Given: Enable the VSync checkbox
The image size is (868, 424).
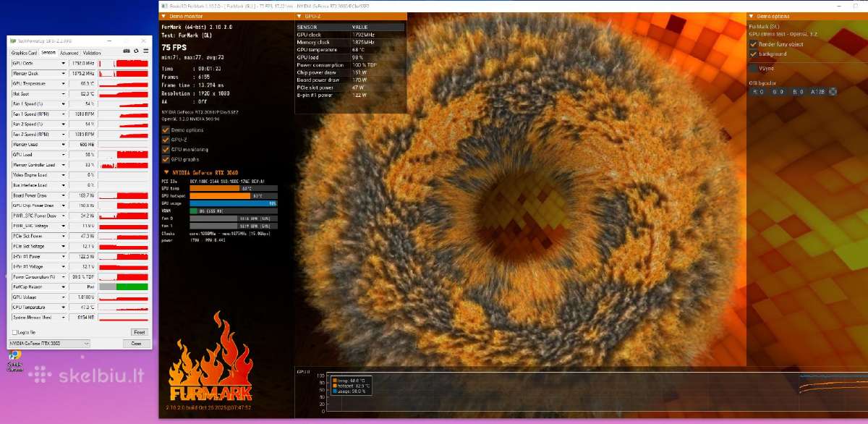Looking at the screenshot, I should 753,68.
